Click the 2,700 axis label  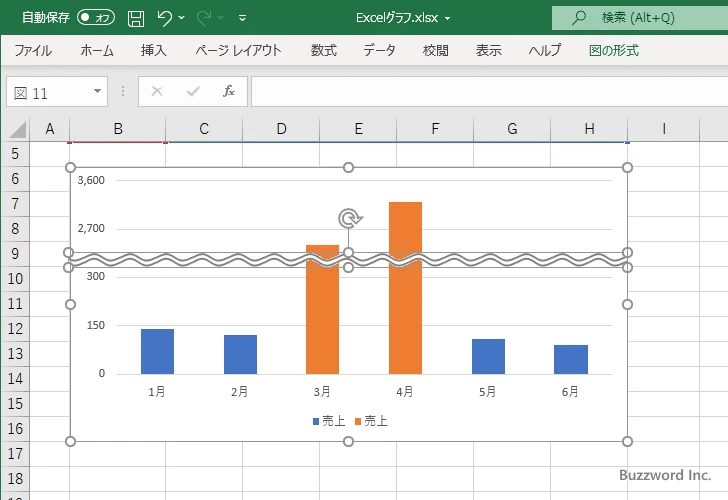coord(91,228)
